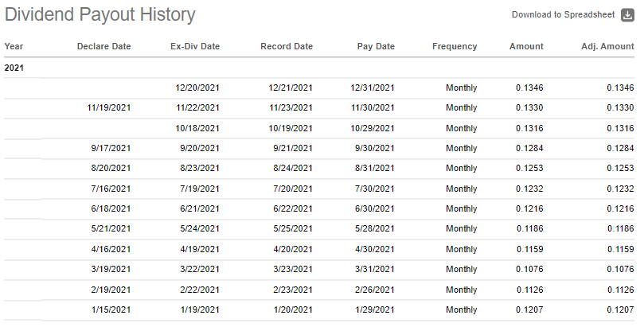The height and width of the screenshot is (327, 644).
Task: Click the 0.1076 adjusted amount value
Action: pyautogui.click(x=621, y=269)
